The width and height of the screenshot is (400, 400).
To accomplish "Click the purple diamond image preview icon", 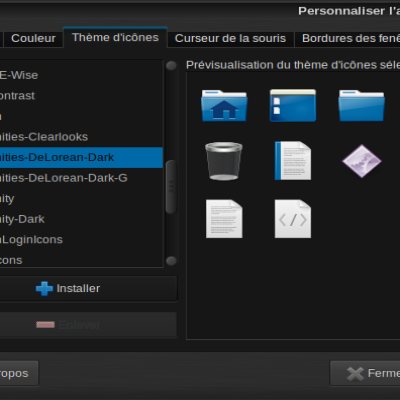I will 362,161.
